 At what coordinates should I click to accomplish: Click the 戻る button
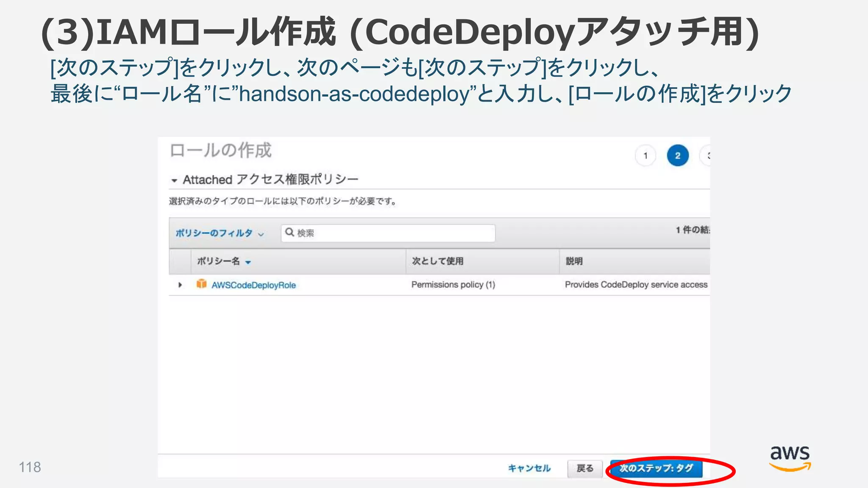click(585, 469)
